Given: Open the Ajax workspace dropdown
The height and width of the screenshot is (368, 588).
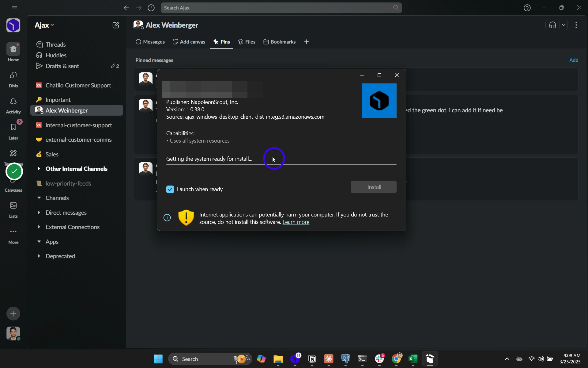Looking at the screenshot, I should tap(44, 25).
